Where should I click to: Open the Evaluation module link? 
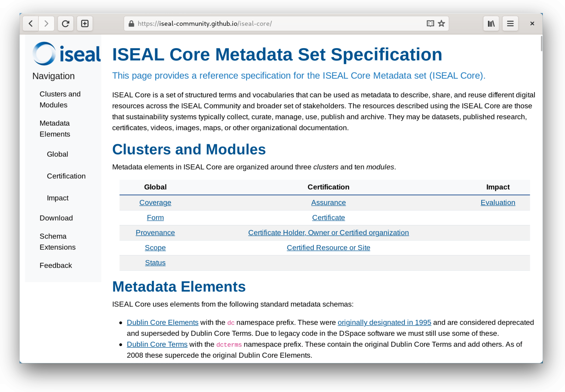(x=498, y=203)
